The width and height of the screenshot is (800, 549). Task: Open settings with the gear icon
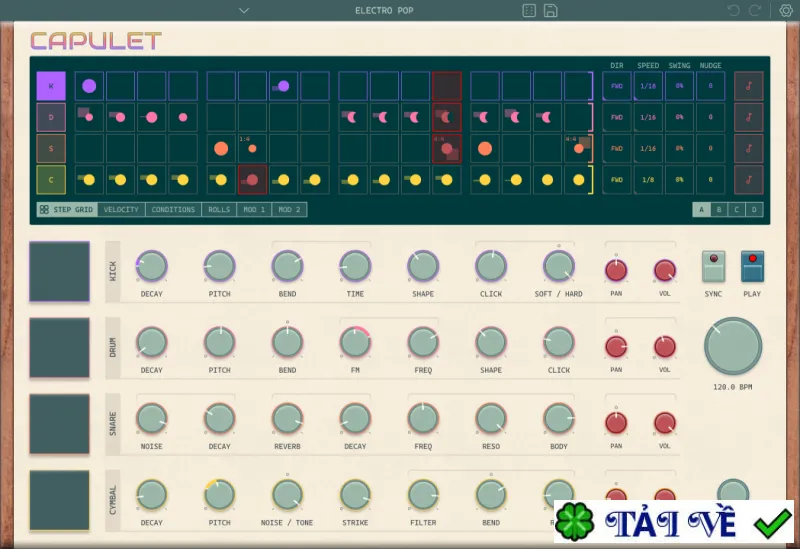tap(786, 10)
